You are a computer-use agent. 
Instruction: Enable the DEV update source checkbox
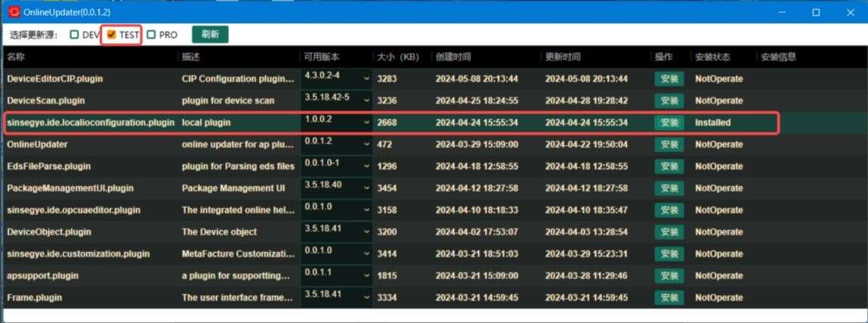(74, 35)
